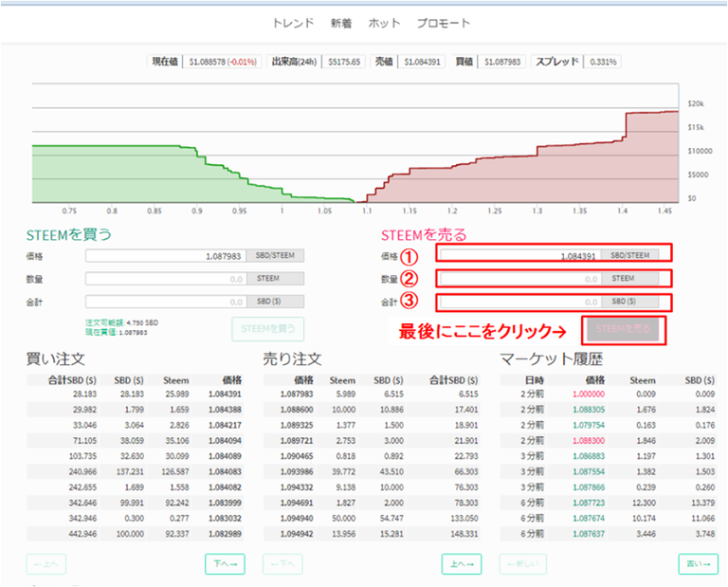Select the ホット tab
The image size is (728, 587).
[x=384, y=23]
